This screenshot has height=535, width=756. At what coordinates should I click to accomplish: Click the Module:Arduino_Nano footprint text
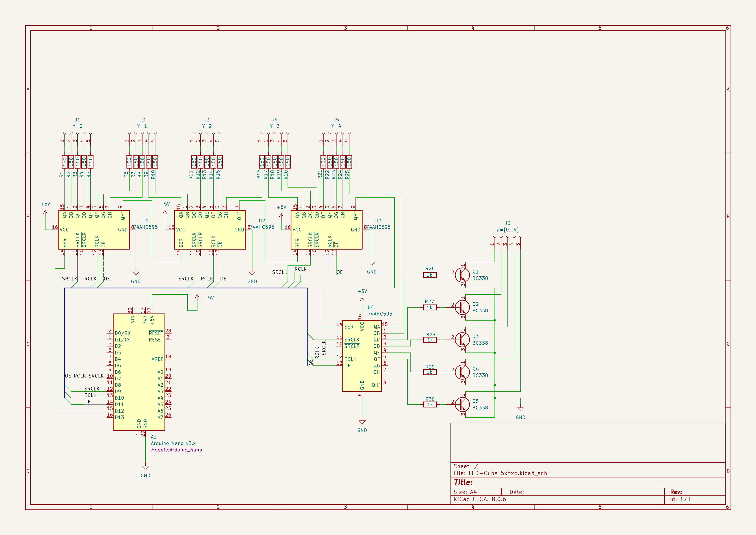point(177,450)
